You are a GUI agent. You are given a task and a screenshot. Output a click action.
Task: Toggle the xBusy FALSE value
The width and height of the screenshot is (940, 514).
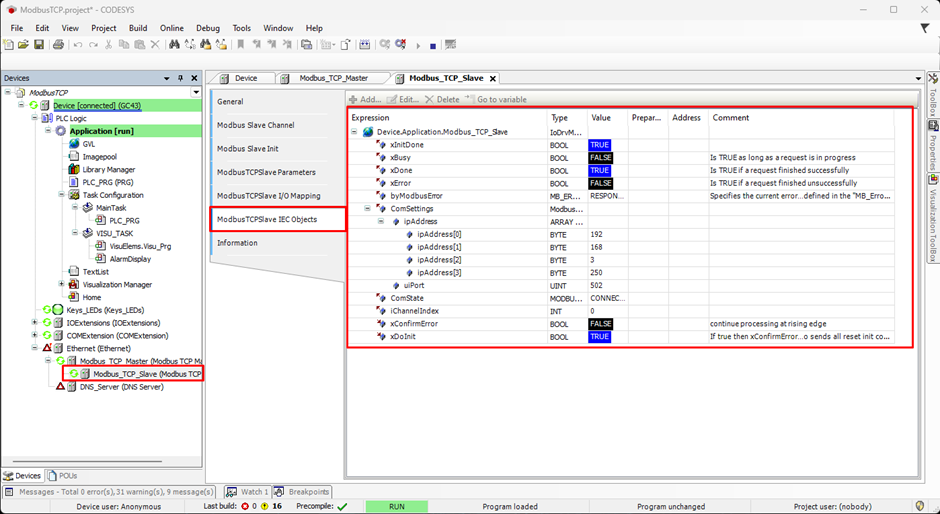[601, 158]
